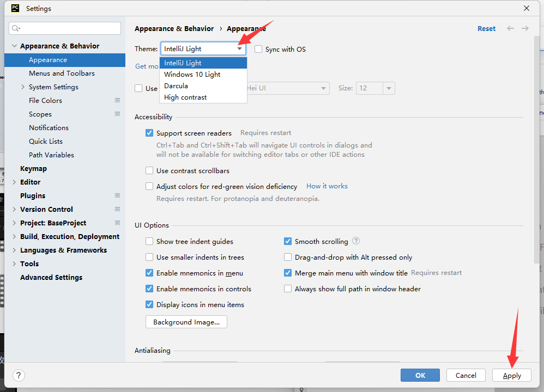Screen dimensions: 544x392
Task: Enable Show tree indent guides
Action: click(x=149, y=241)
